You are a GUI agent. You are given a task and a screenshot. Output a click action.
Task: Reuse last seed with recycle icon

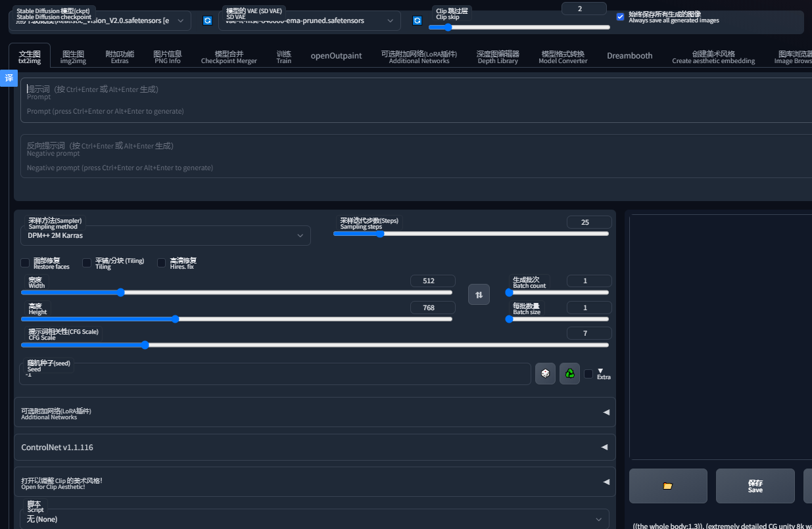click(x=569, y=373)
